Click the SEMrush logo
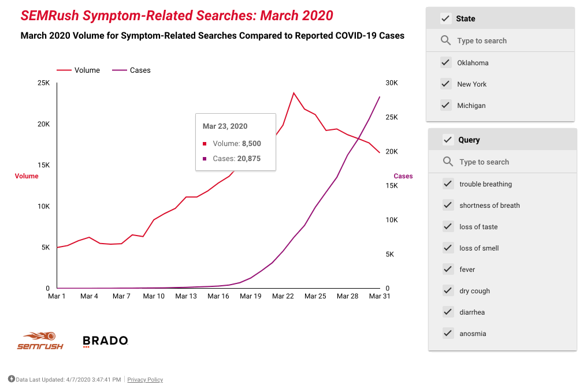 pyautogui.click(x=40, y=341)
